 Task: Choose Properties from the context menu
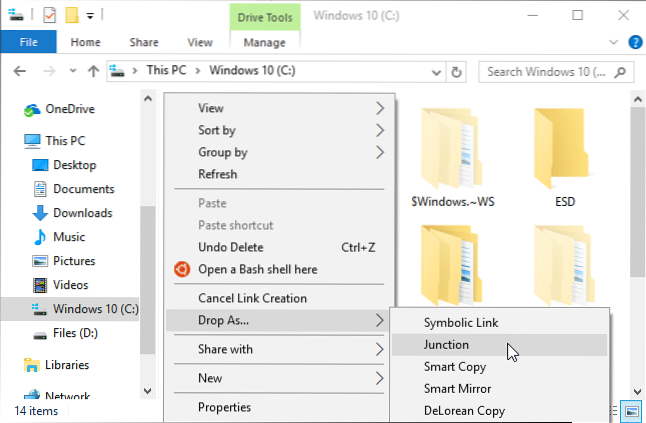[x=279, y=407]
